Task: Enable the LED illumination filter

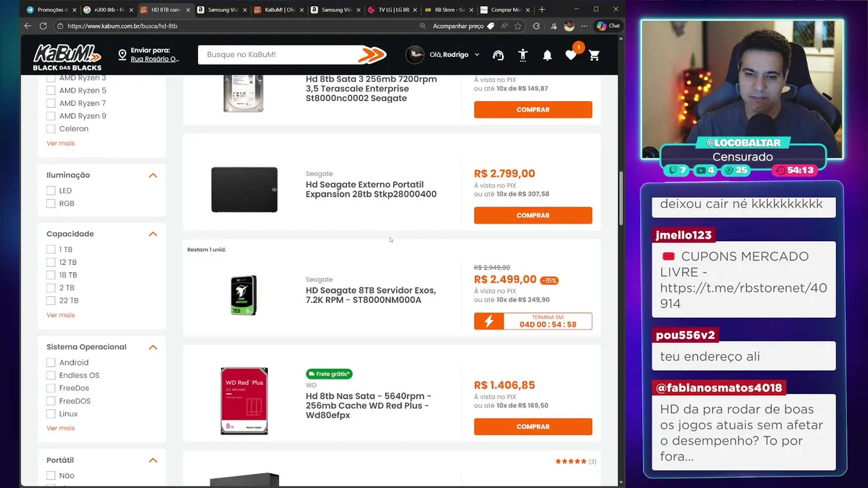Action: 51,191
